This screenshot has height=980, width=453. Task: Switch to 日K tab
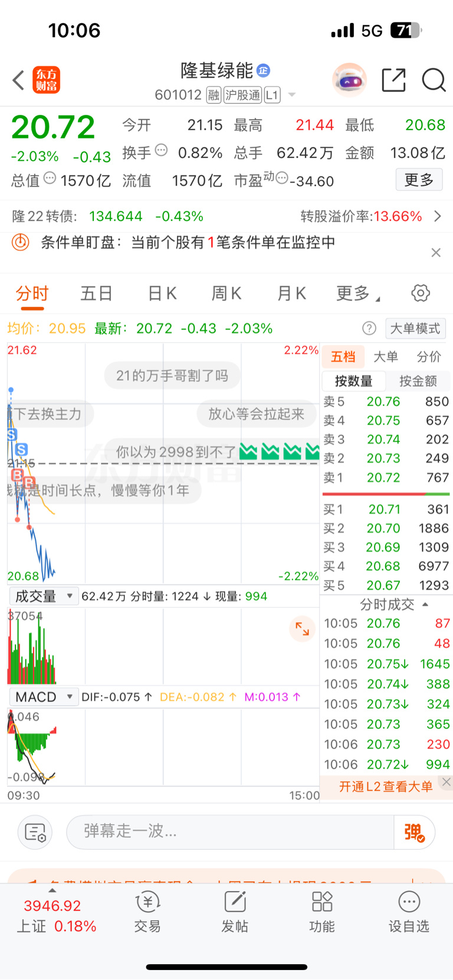click(162, 293)
